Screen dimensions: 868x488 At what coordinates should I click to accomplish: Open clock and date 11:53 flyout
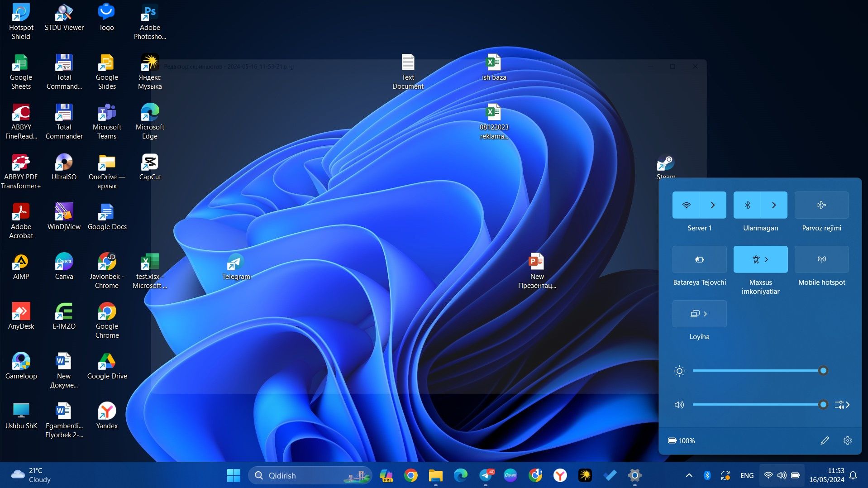click(x=827, y=475)
